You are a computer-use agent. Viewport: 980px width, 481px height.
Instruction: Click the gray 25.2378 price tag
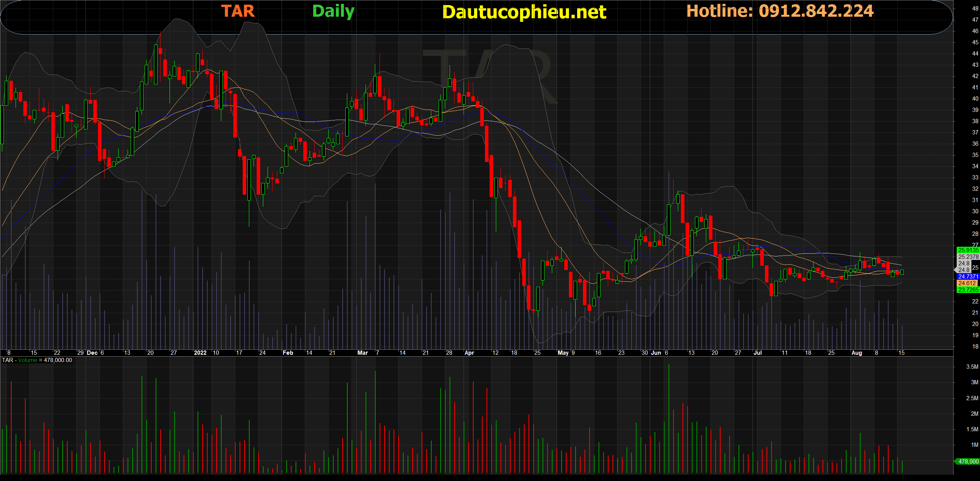click(968, 257)
